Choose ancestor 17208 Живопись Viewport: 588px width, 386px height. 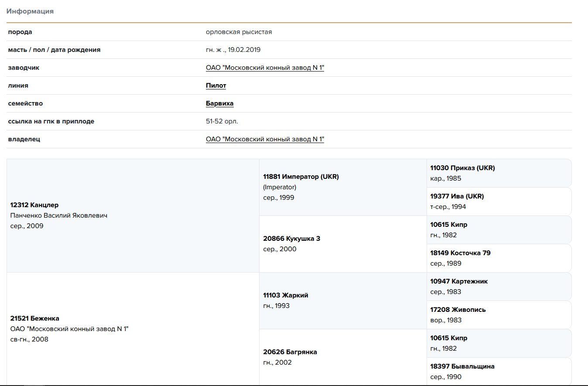pyautogui.click(x=458, y=310)
